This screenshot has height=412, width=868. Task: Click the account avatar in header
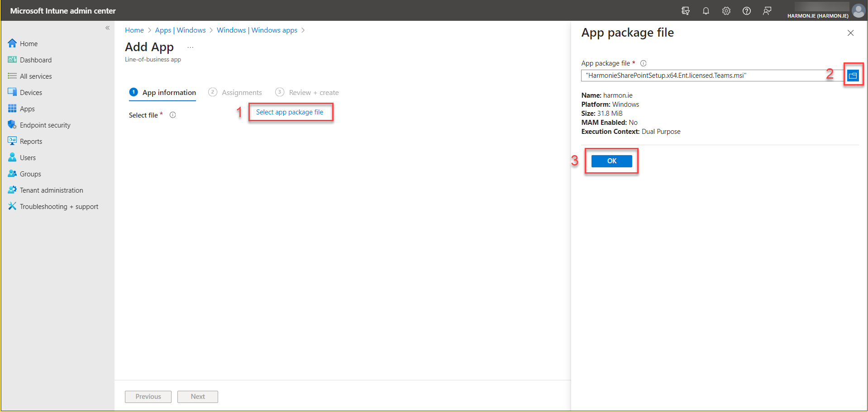click(858, 10)
